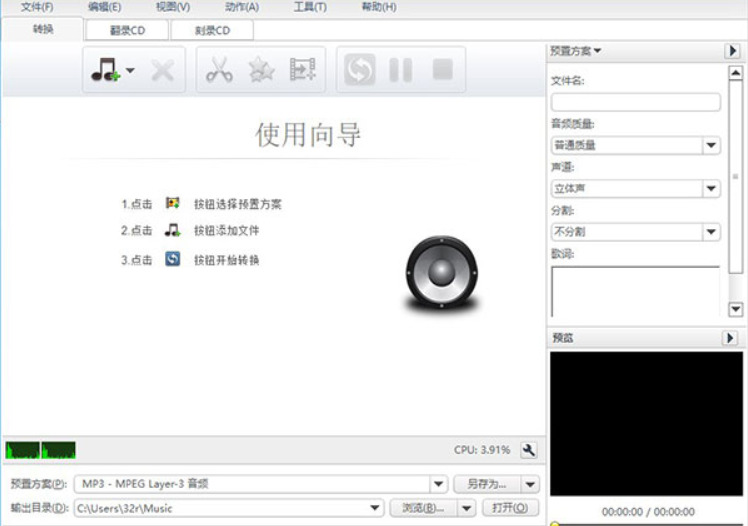748x526 pixels.
Task: Open the 视图(V) menu
Action: [173, 7]
